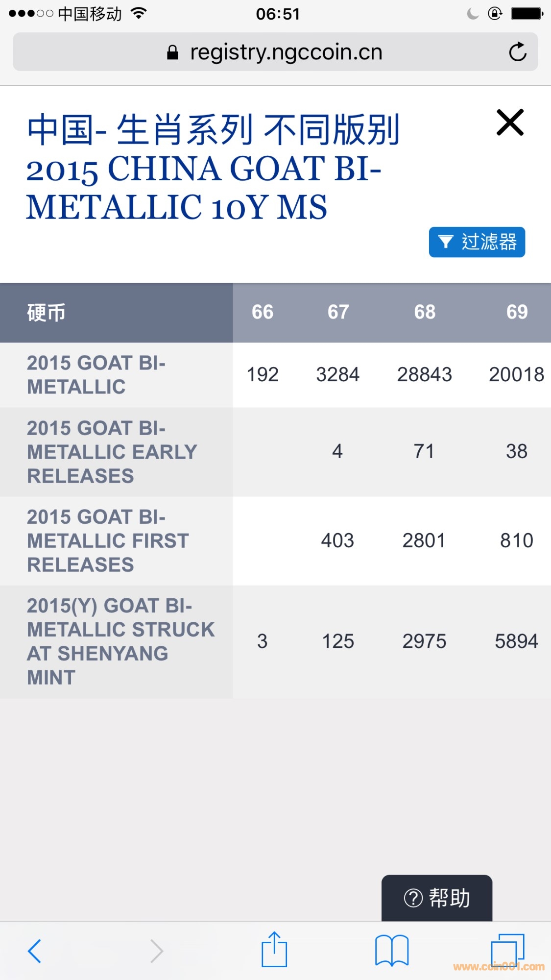This screenshot has width=551, height=980.
Task: Click the 28843 population count
Action: pyautogui.click(x=424, y=375)
